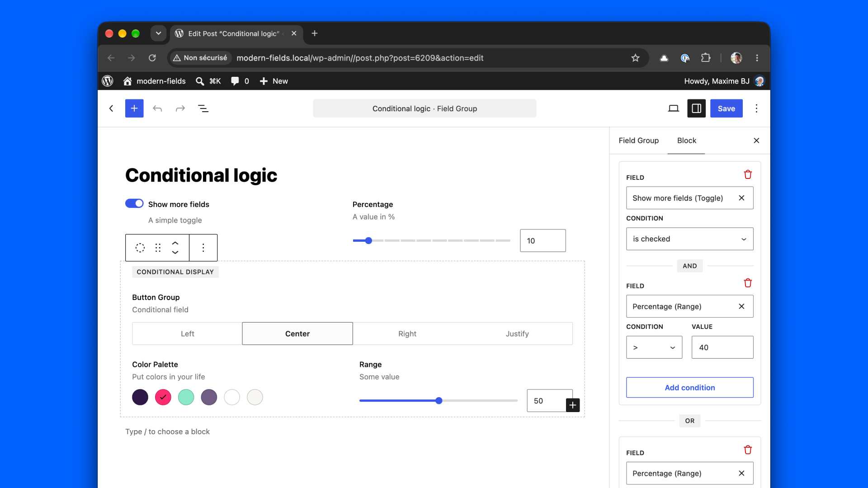The image size is (868, 488).
Task: Pick the pink checked color swatch
Action: (163, 397)
